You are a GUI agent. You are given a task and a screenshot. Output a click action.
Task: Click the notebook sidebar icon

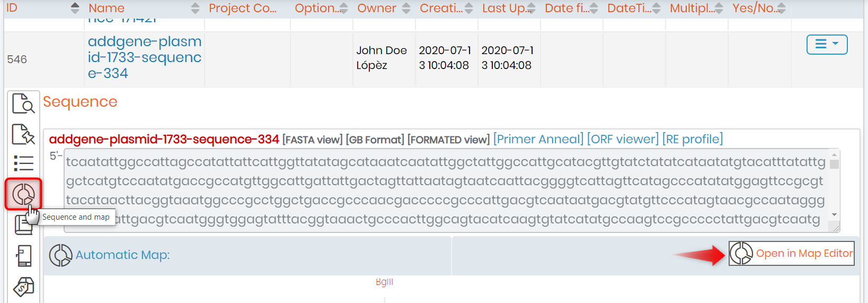click(x=23, y=225)
